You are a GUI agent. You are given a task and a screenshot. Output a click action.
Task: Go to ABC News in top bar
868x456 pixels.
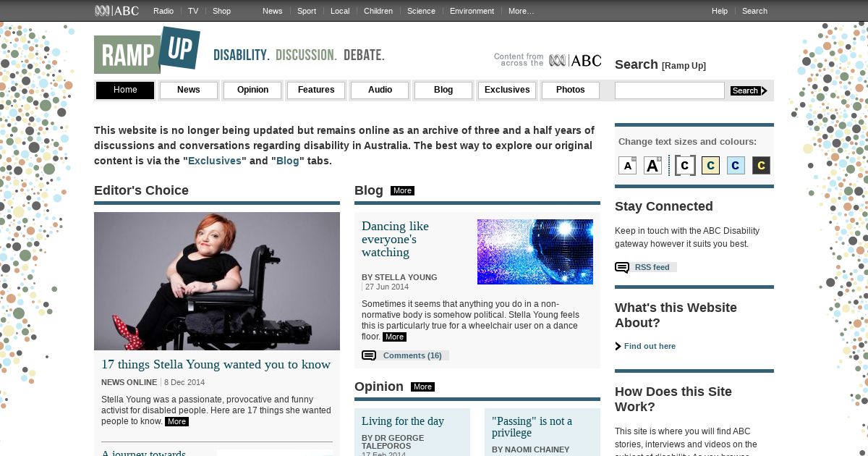273,11
